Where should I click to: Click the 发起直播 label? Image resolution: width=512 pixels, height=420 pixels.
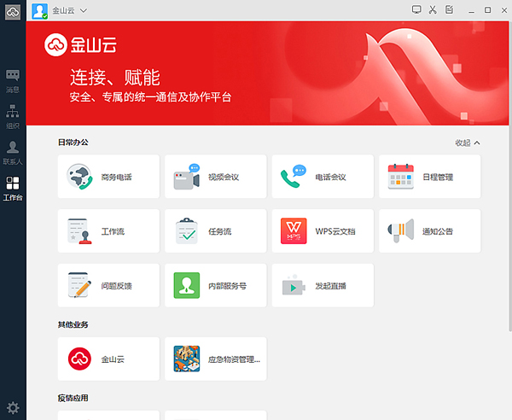point(330,286)
